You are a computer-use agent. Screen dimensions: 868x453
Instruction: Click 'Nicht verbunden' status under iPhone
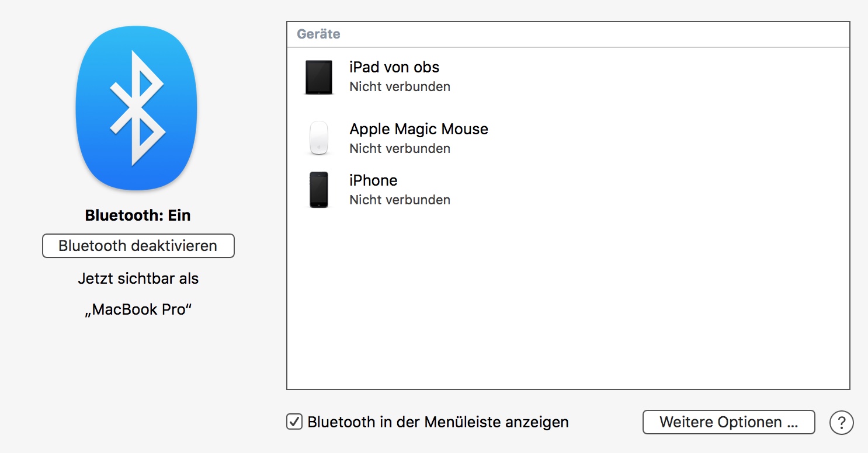400,200
